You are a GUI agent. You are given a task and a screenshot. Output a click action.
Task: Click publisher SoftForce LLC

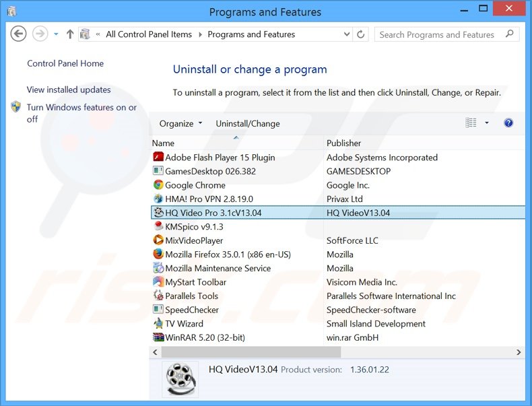click(352, 240)
